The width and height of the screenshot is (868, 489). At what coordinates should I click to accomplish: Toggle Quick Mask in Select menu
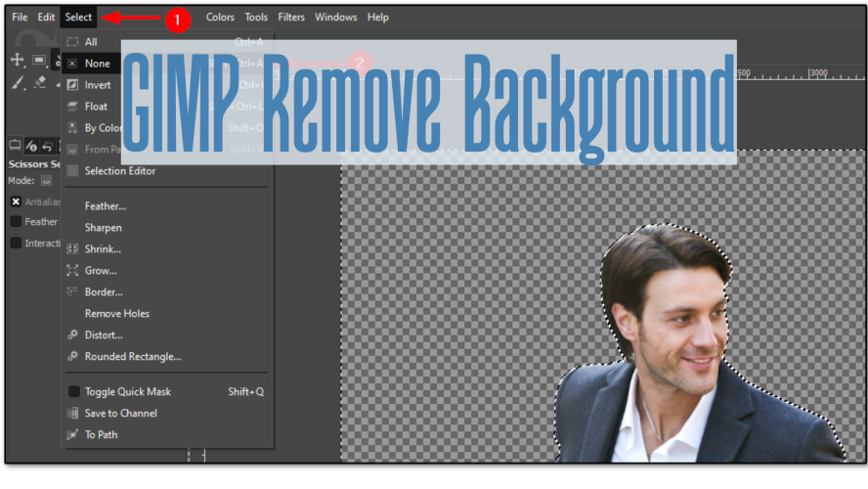(x=127, y=392)
